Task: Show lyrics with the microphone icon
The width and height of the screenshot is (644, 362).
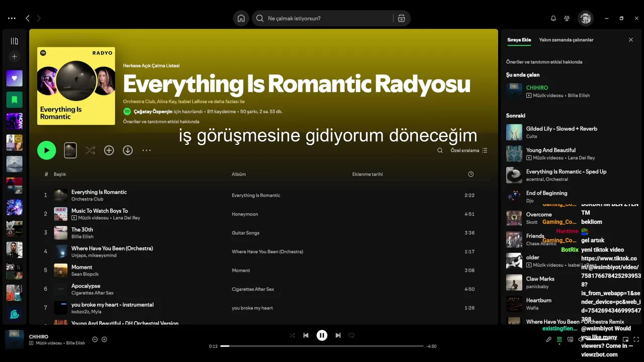Action: 549,340
